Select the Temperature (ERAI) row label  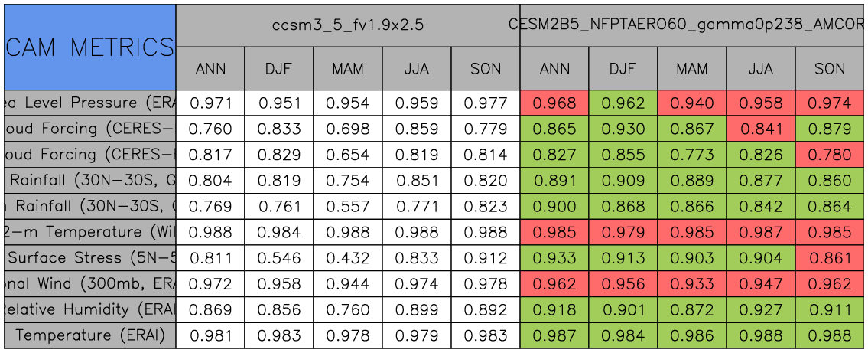coord(89,335)
